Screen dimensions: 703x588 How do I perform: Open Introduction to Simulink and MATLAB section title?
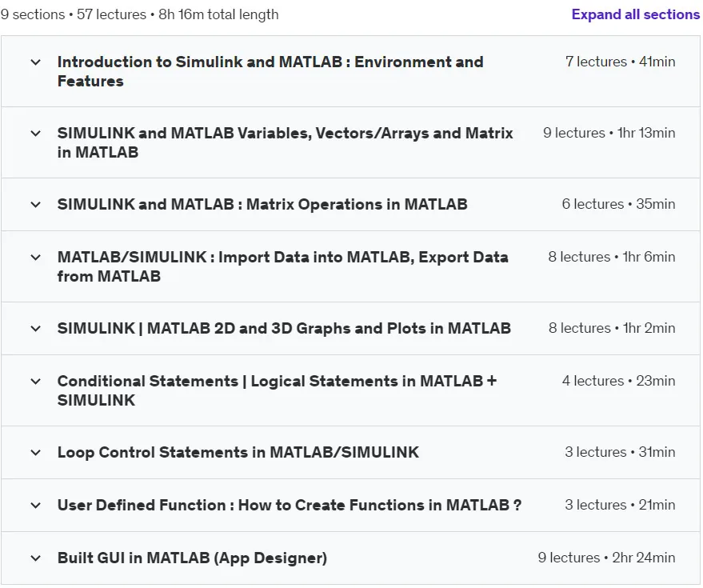270,71
